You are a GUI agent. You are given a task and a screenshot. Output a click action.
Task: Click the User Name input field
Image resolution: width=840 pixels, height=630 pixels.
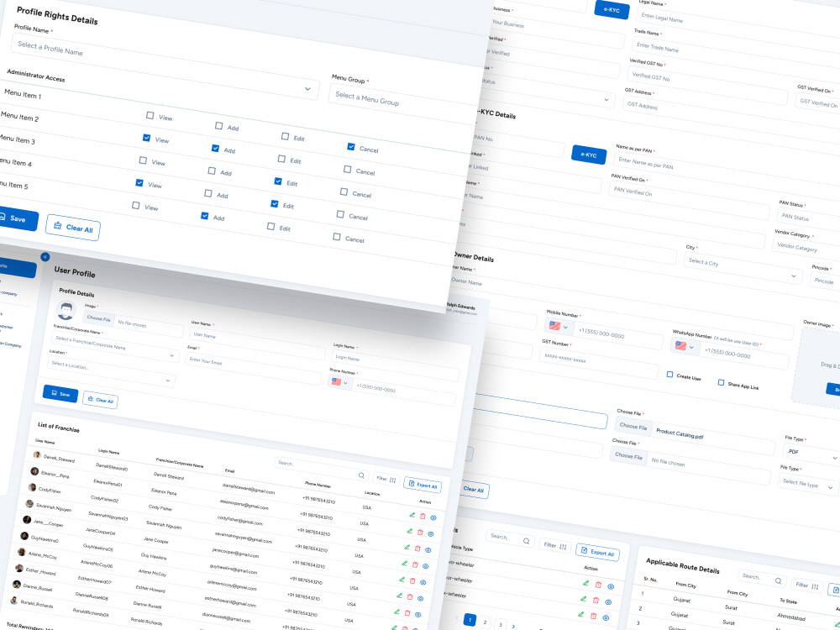pos(258,343)
